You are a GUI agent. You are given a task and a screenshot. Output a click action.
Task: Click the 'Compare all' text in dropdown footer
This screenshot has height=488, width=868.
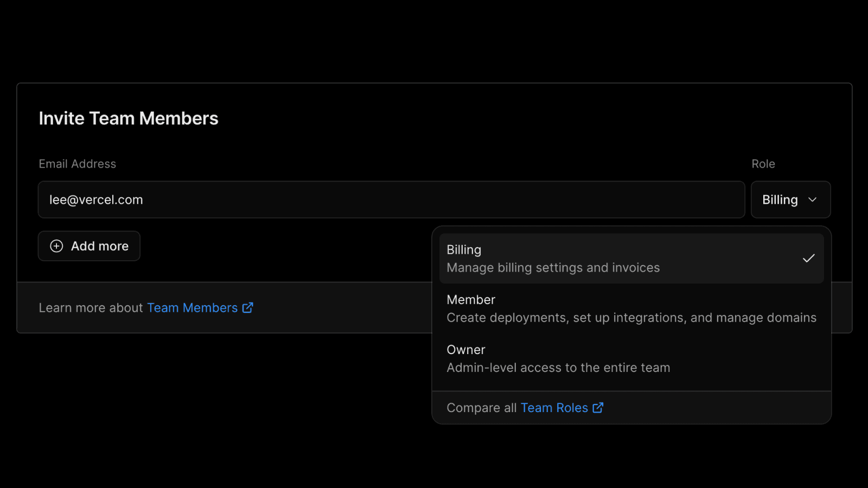481,408
